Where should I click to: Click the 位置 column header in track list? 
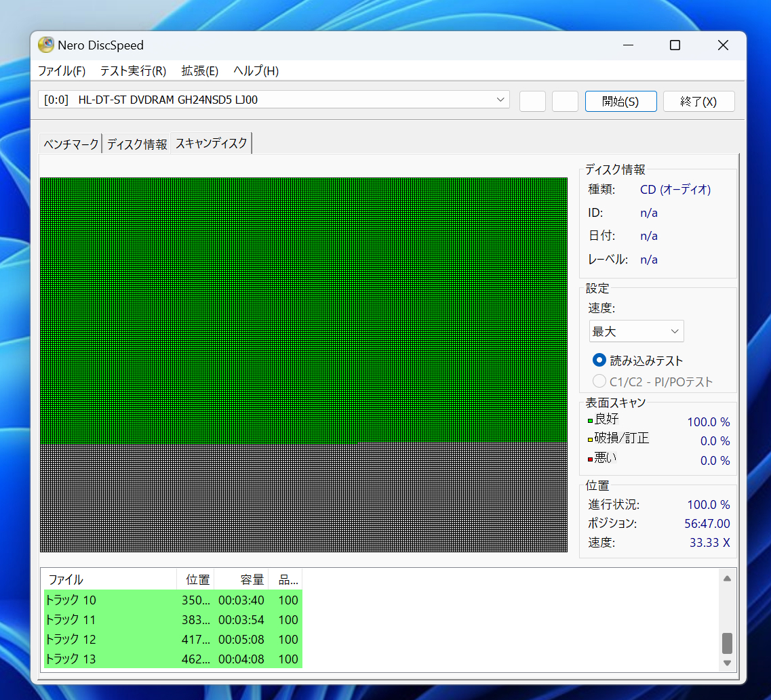tap(196, 579)
